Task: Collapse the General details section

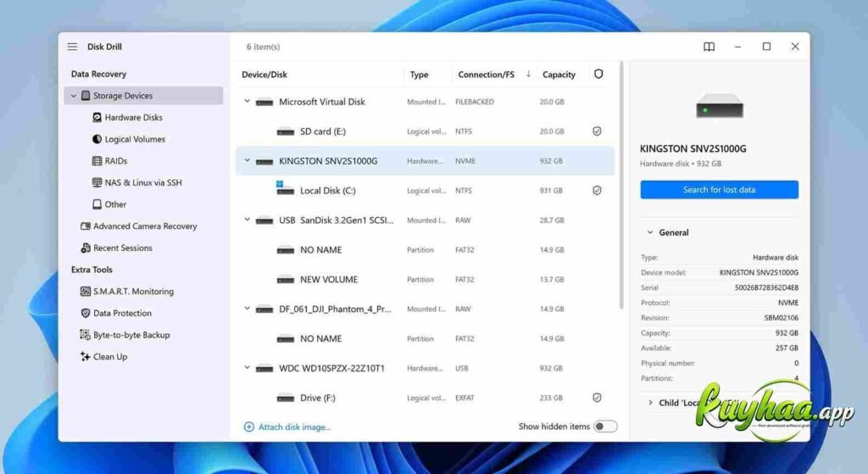Action: tap(650, 232)
